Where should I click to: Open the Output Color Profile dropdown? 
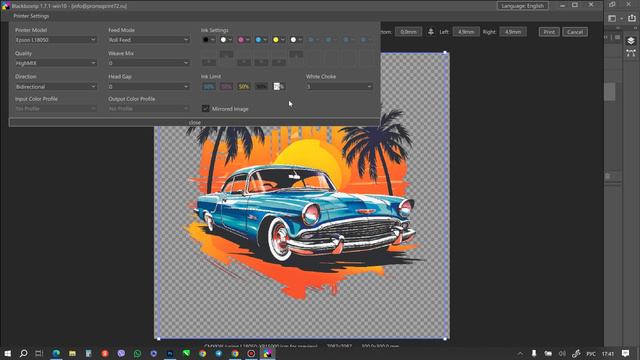point(149,109)
